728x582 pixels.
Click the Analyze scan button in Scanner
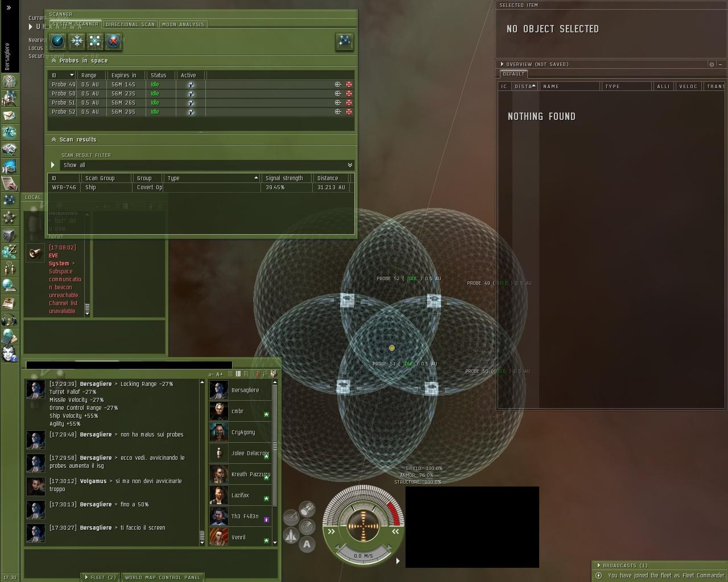point(57,40)
